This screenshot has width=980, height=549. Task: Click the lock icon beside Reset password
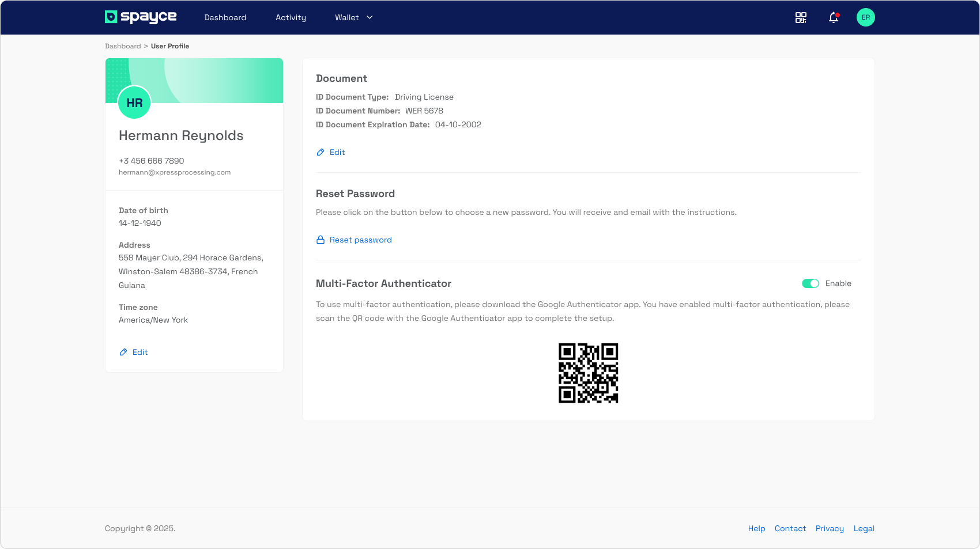[321, 240]
